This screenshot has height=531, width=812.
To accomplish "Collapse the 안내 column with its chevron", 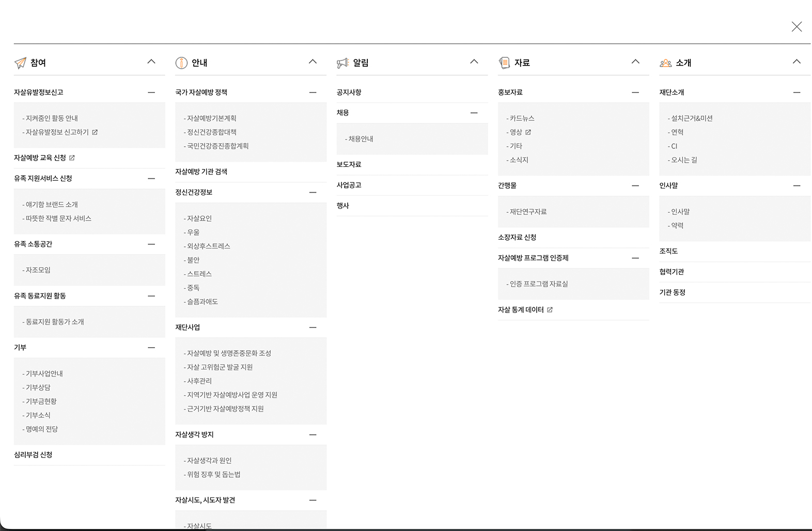I will coord(313,61).
